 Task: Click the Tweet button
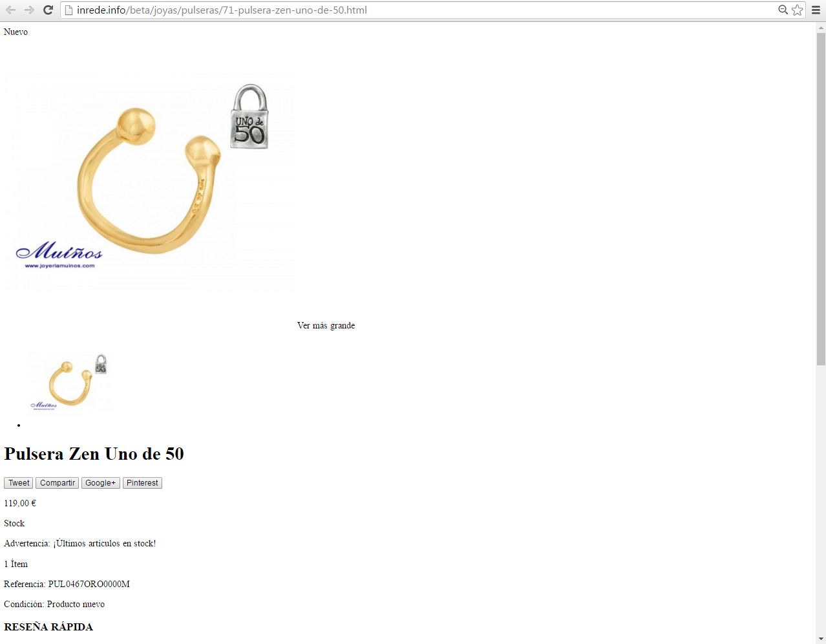pyautogui.click(x=19, y=483)
